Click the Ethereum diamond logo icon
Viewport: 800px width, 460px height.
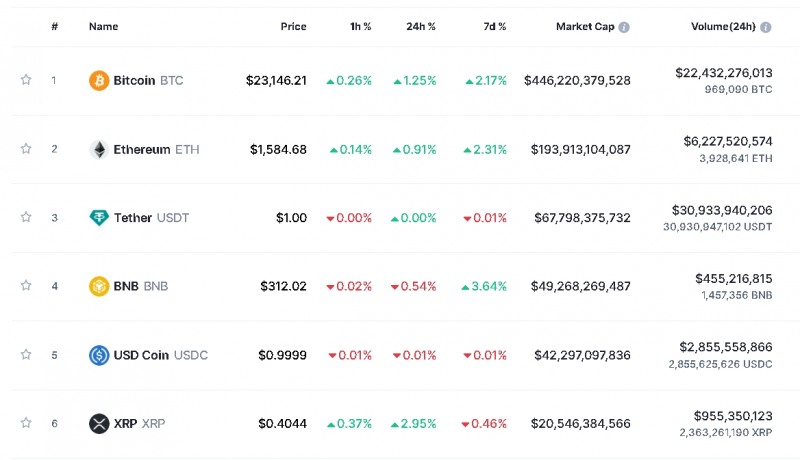[99, 149]
